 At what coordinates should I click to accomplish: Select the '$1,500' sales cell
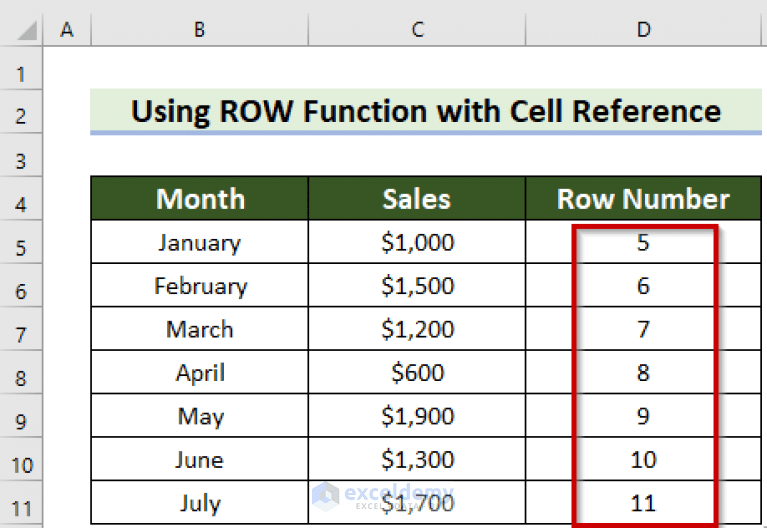click(x=417, y=285)
